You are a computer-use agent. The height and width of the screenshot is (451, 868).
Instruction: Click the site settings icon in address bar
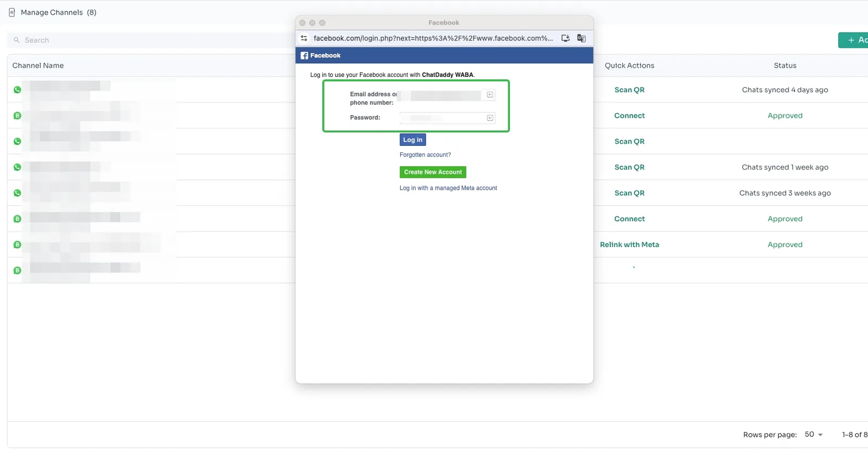[x=304, y=38]
